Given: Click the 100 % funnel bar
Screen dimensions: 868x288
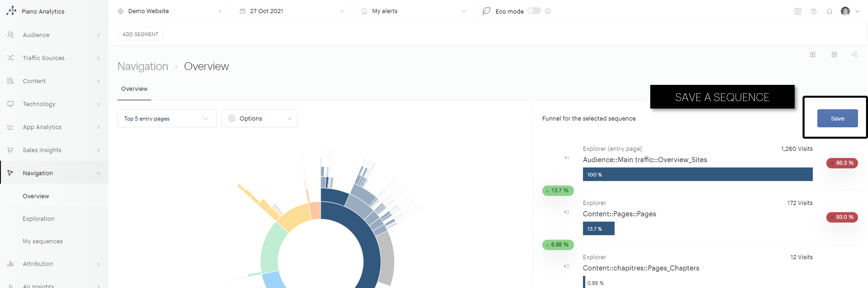Looking at the screenshot, I should 697,174.
